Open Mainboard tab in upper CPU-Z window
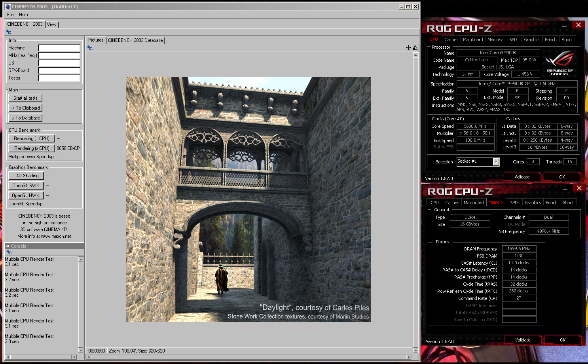 473,40
